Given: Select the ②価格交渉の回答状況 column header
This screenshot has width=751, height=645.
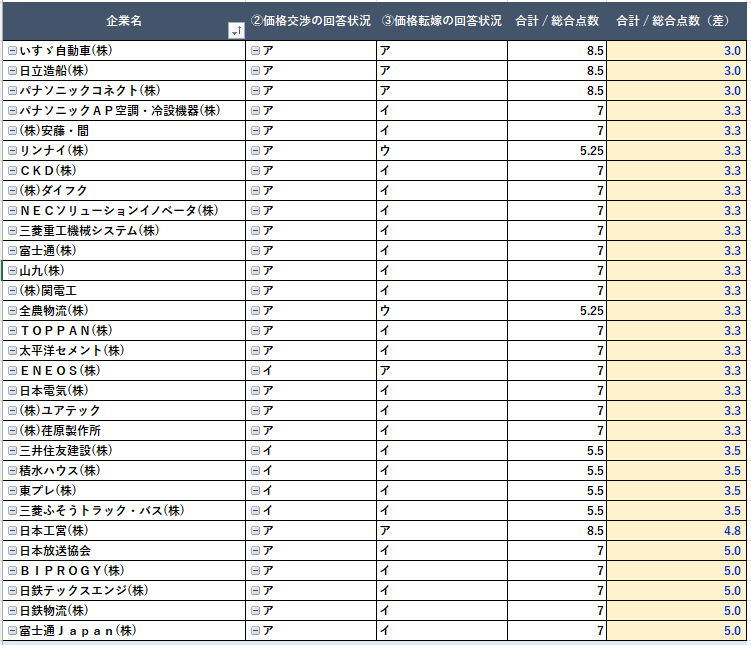Looking at the screenshot, I should tap(310, 21).
